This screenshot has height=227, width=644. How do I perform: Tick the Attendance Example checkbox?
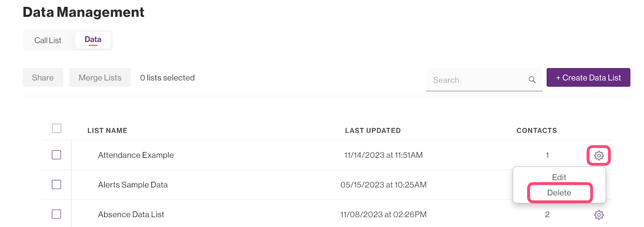(56, 155)
